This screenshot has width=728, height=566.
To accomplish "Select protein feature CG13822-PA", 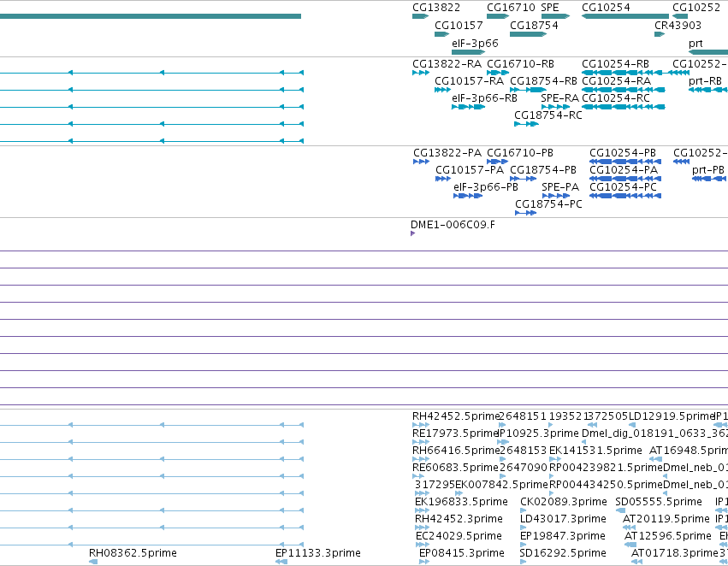I will coord(421,162).
